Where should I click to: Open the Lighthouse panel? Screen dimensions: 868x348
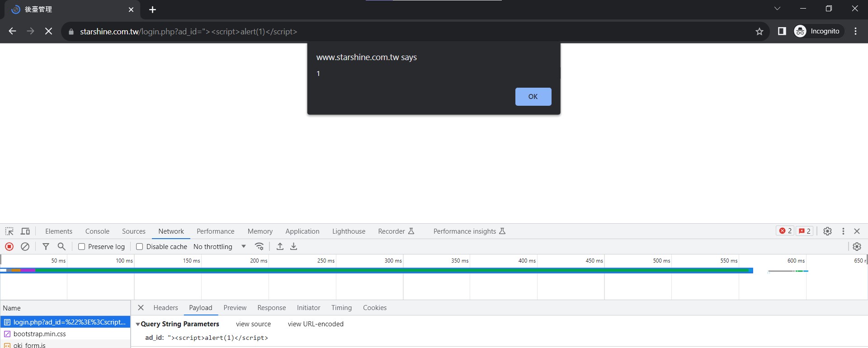[349, 231]
